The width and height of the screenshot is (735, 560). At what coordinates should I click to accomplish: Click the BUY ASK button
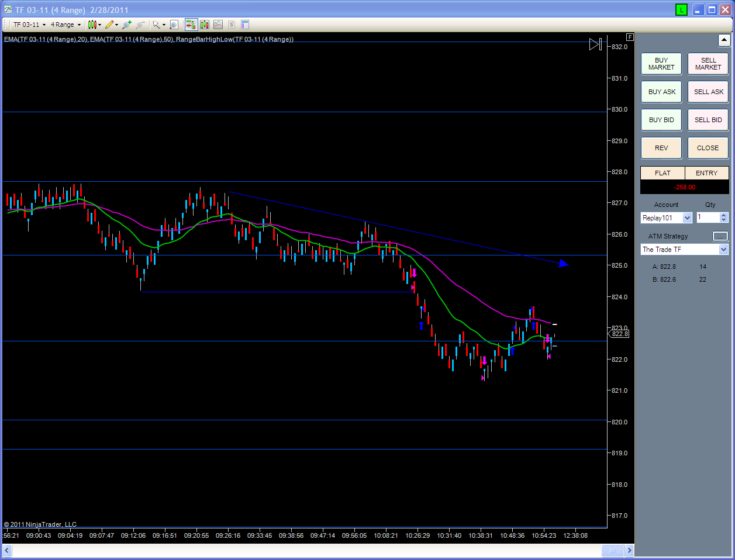tap(661, 92)
